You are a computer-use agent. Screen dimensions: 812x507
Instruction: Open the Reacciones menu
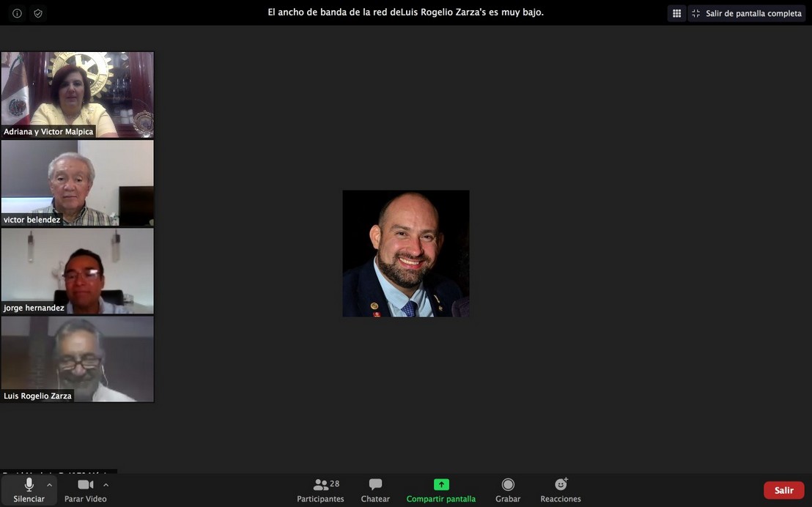tap(561, 489)
